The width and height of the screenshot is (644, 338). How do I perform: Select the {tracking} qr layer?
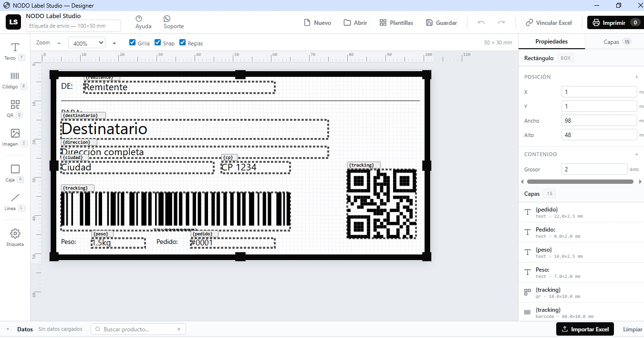pyautogui.click(x=581, y=293)
